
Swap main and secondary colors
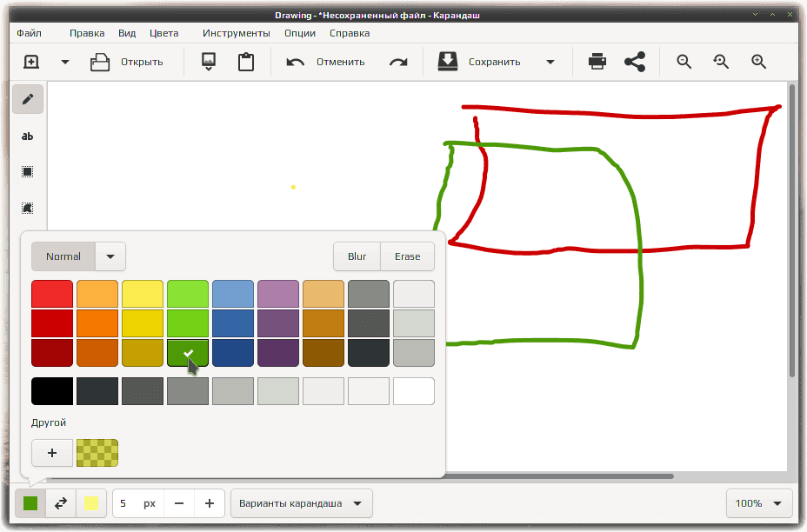pyautogui.click(x=61, y=503)
